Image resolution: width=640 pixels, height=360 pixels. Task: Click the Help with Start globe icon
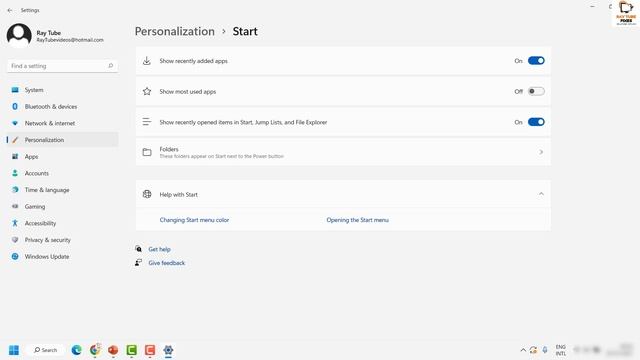[x=147, y=194]
